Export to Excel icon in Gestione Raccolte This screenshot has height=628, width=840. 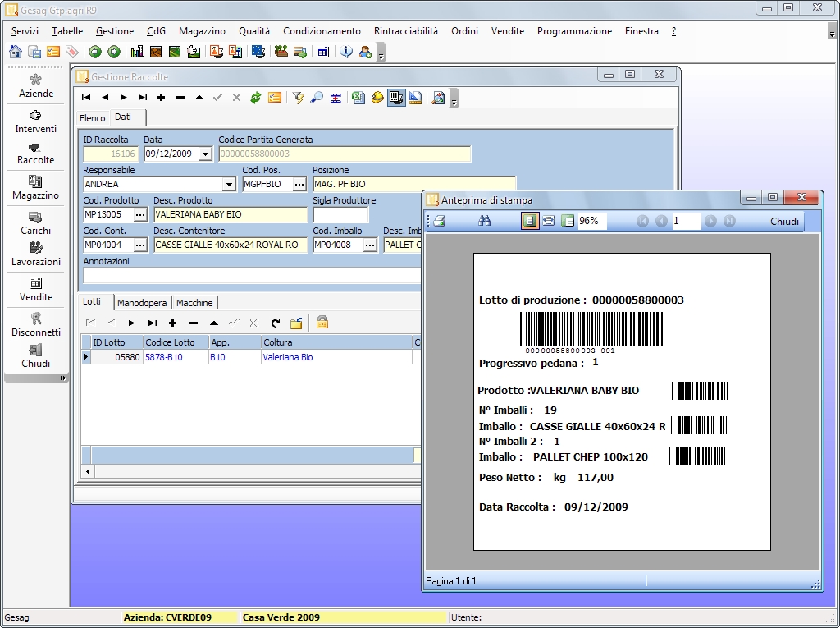coord(358,98)
